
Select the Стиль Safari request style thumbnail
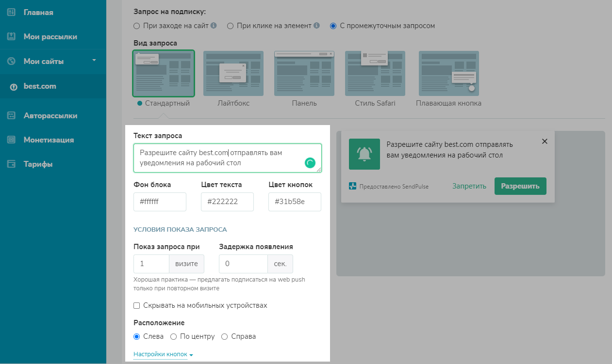[375, 73]
